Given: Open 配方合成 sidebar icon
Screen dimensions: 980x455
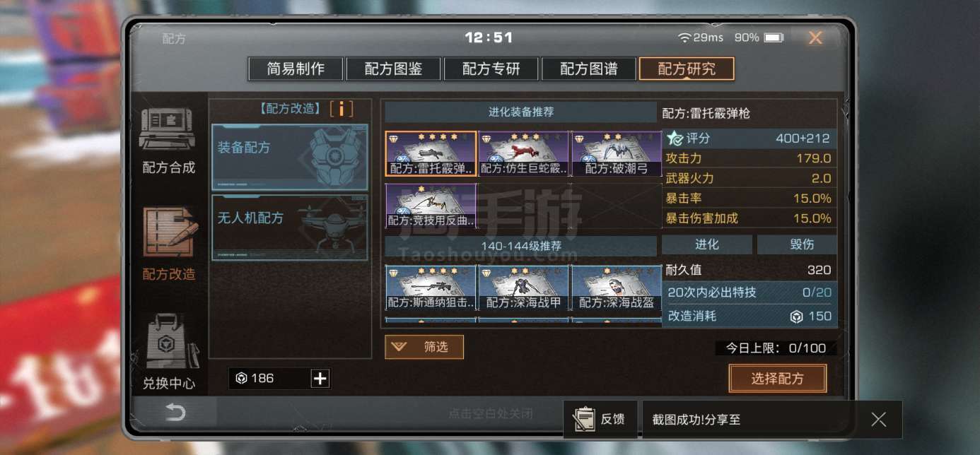Looking at the screenshot, I should click(168, 131).
